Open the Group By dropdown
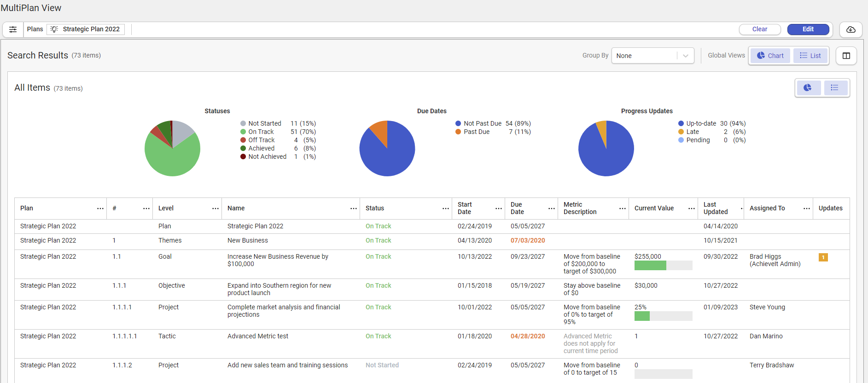 click(652, 56)
